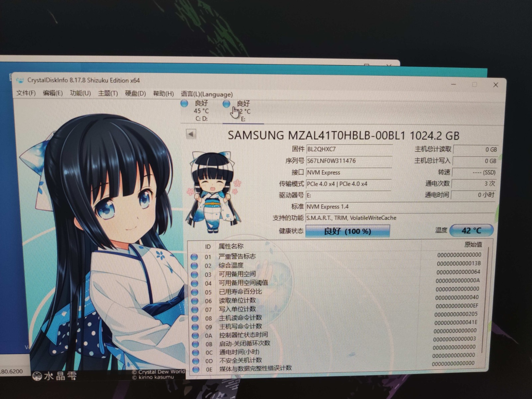Click the 属性名称 column header

pyautogui.click(x=231, y=246)
